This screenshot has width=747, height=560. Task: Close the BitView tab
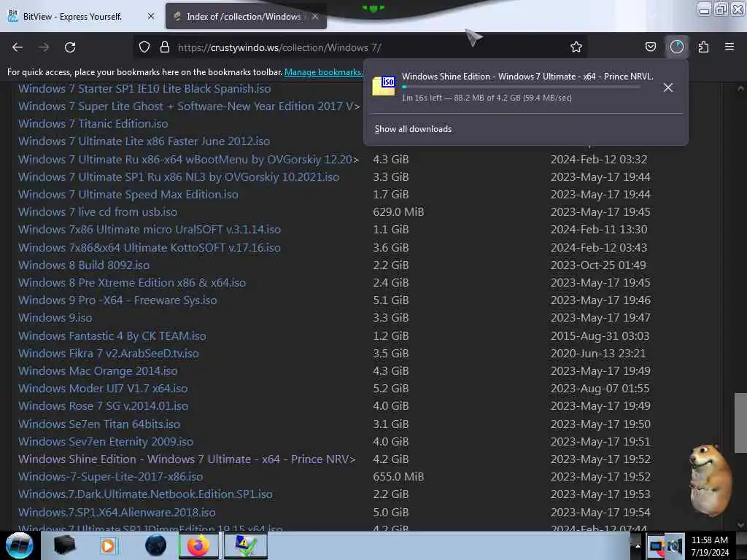point(151,16)
